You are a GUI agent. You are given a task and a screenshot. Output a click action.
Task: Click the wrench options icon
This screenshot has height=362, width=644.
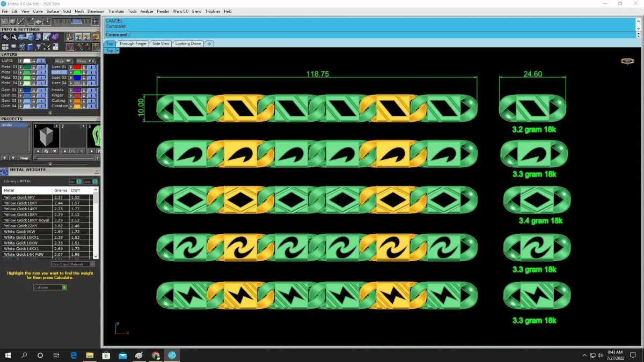[x=13, y=37]
